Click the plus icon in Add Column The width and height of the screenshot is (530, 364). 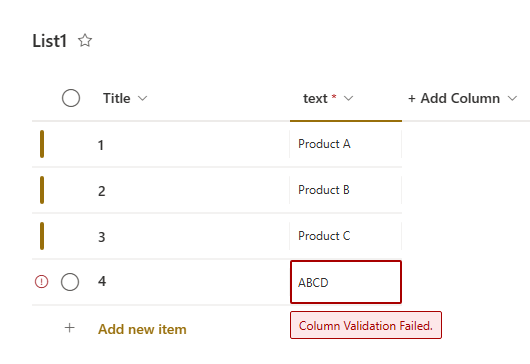(x=411, y=98)
